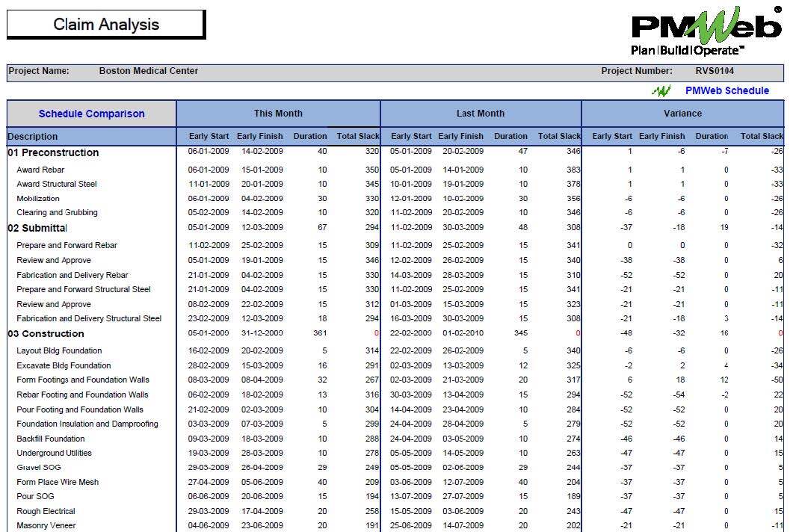
Task: Select the Claim Analysis title box
Action: point(106,25)
